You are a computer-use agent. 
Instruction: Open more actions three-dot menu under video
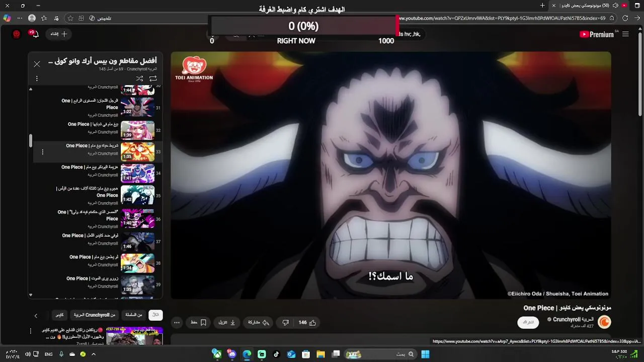[177, 323]
